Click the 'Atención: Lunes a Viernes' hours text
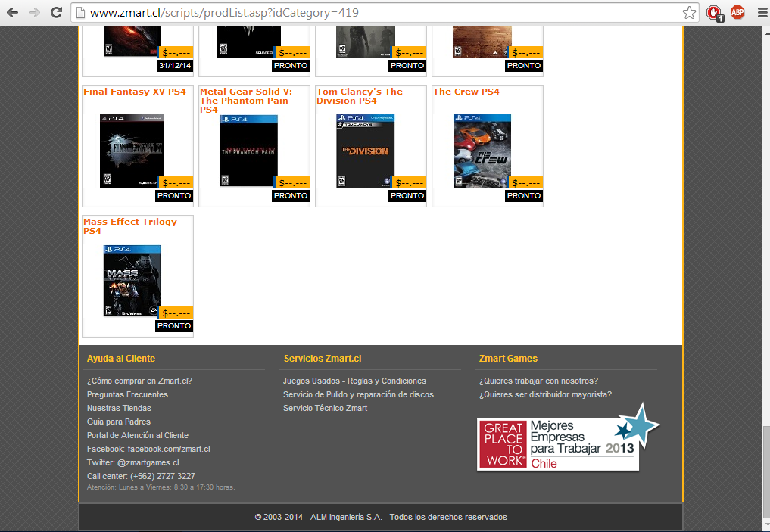This screenshot has width=770, height=532. 161,487
